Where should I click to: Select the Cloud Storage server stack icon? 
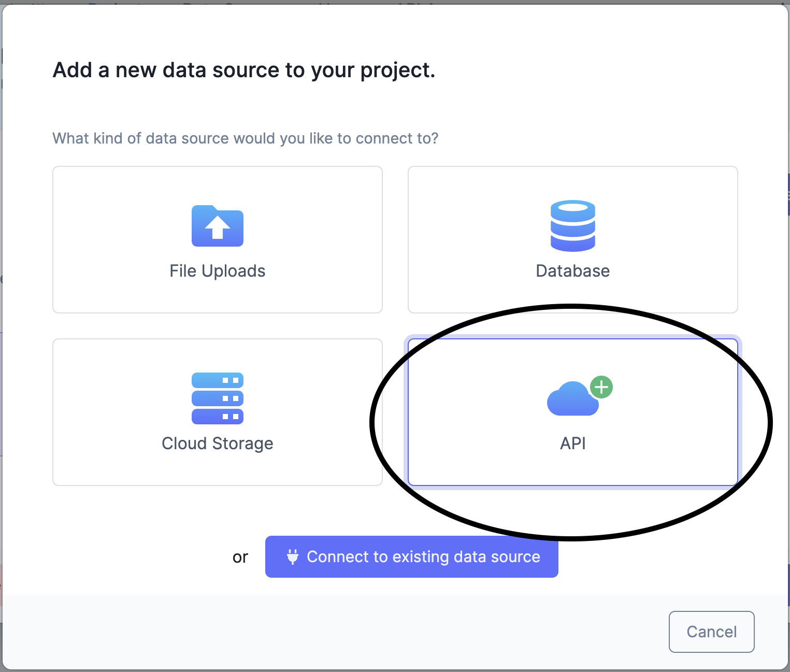click(x=218, y=398)
